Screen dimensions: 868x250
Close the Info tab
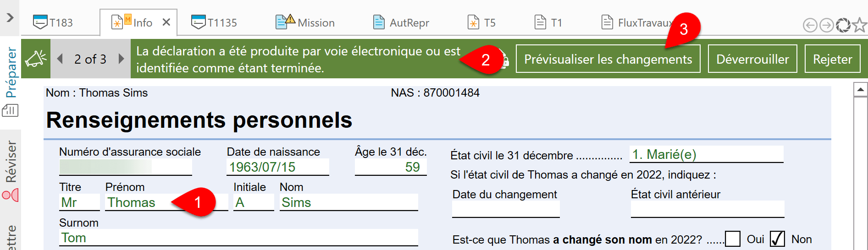[166, 22]
